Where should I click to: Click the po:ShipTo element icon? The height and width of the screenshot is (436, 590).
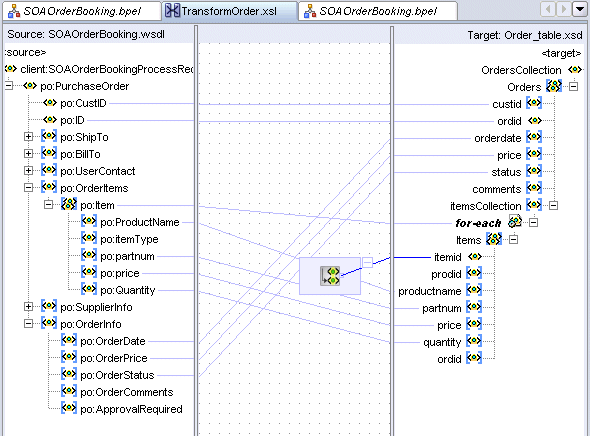click(49, 136)
